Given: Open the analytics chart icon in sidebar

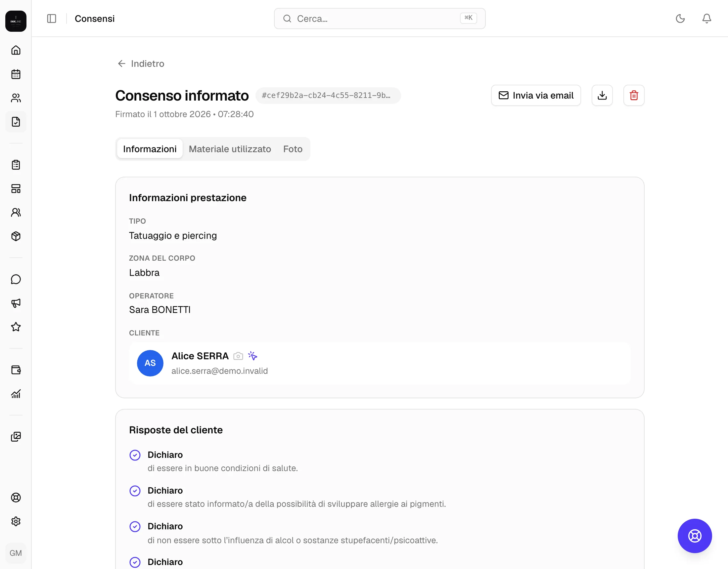Looking at the screenshot, I should 16,394.
